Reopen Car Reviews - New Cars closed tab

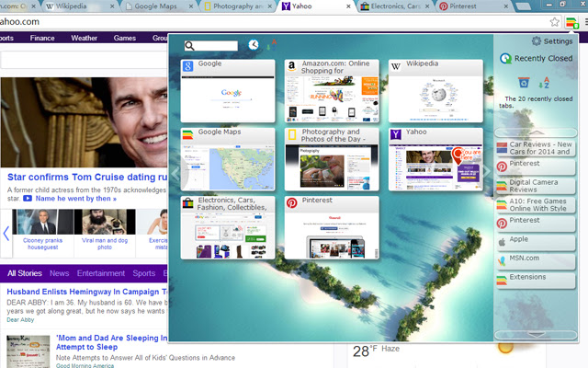pyautogui.click(x=536, y=148)
